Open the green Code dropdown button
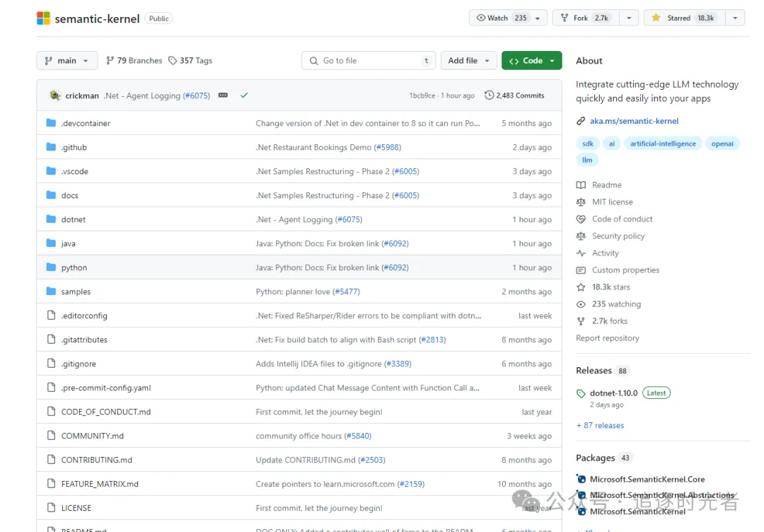 [x=531, y=61]
